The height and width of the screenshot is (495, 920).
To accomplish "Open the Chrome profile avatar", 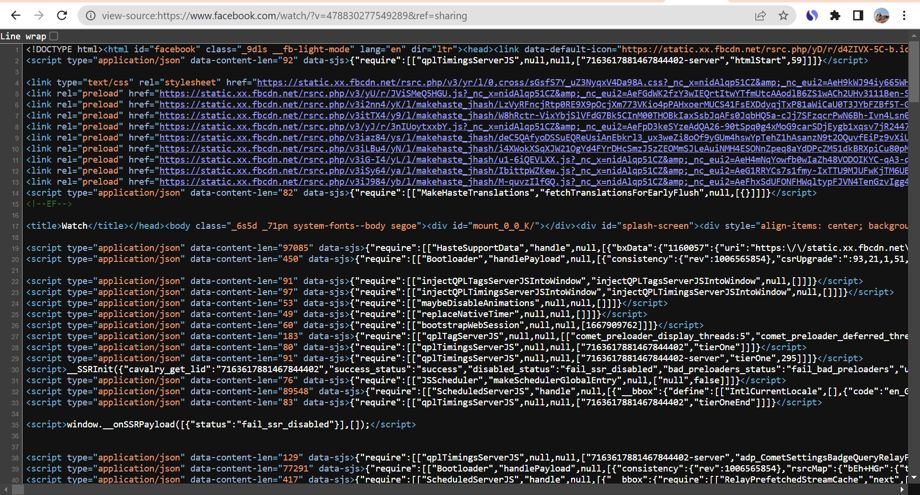I will tap(881, 16).
